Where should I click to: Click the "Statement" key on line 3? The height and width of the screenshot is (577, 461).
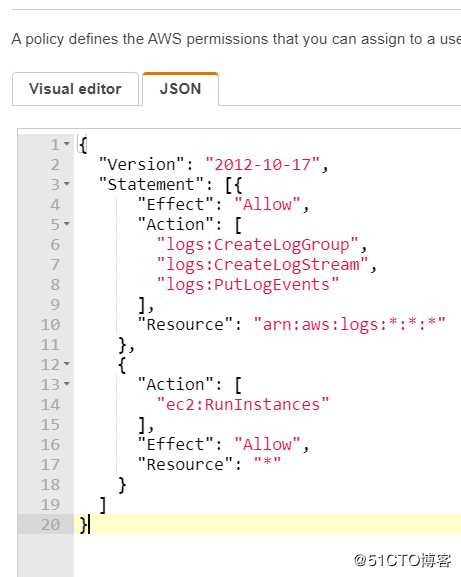point(151,184)
